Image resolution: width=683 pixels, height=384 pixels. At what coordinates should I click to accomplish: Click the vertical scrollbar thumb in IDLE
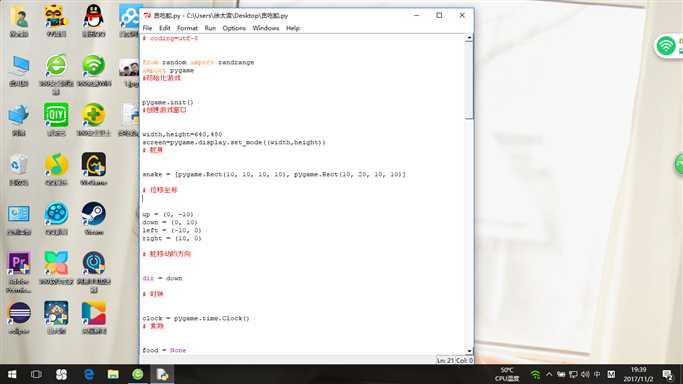tap(469, 80)
